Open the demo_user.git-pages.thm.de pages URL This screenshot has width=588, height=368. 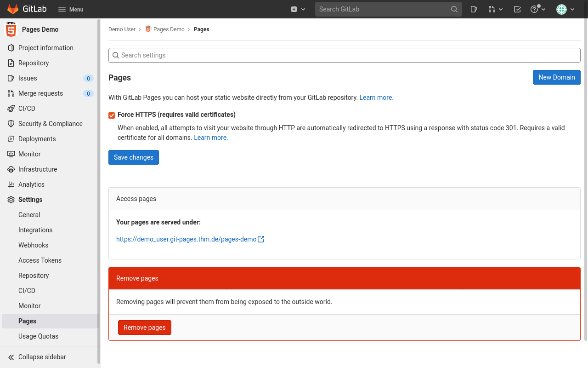186,239
